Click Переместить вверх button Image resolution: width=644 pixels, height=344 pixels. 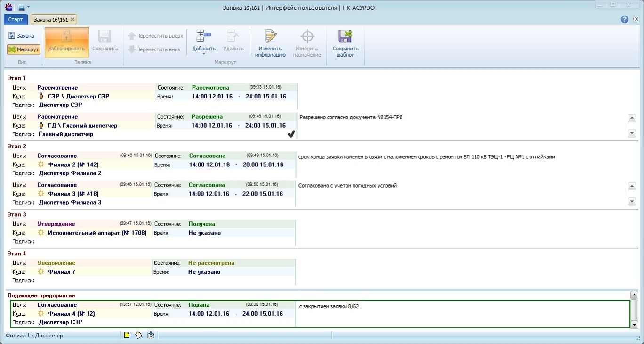(155, 36)
